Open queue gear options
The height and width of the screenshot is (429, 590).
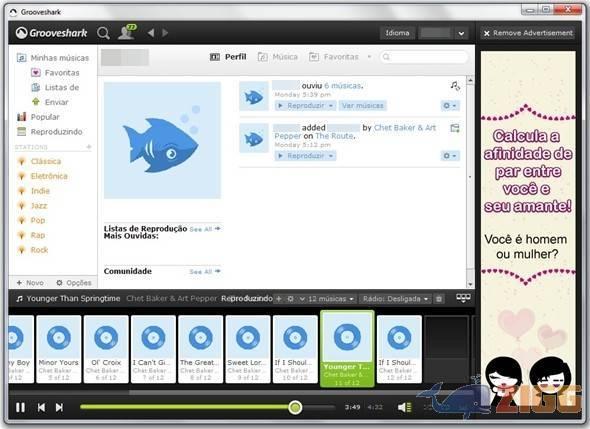pyautogui.click(x=290, y=299)
